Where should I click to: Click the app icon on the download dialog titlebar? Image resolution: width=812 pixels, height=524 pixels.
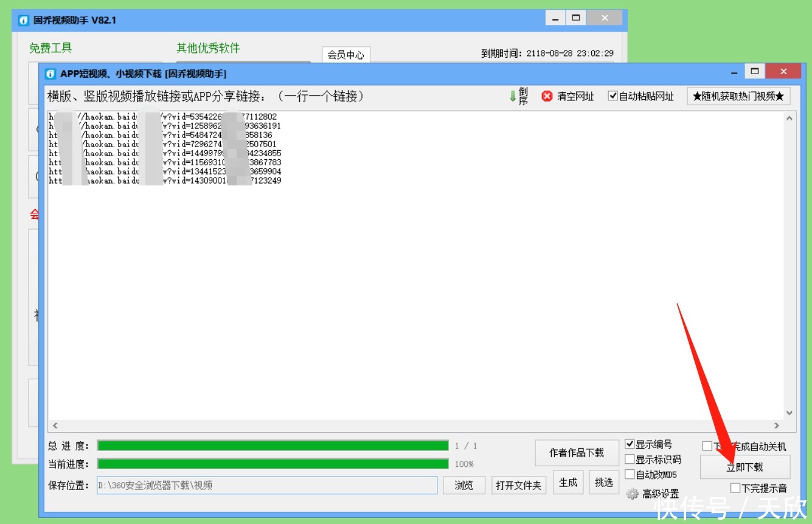point(50,74)
